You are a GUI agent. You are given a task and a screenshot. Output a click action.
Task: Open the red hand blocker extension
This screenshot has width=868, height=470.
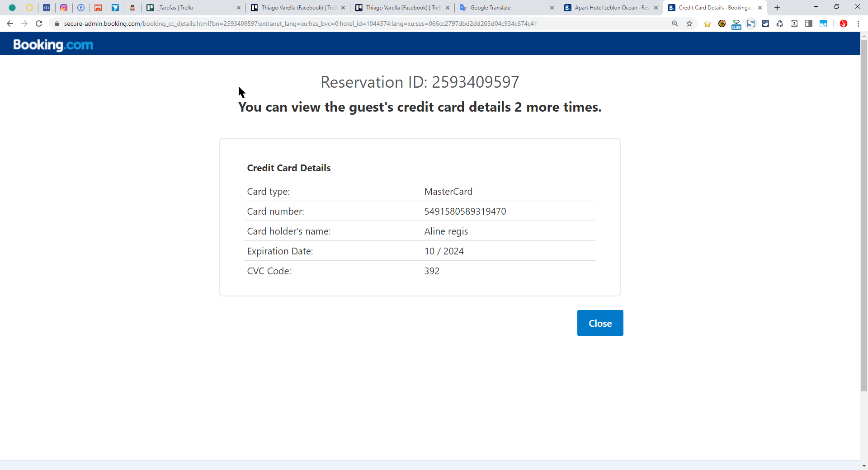point(844,23)
